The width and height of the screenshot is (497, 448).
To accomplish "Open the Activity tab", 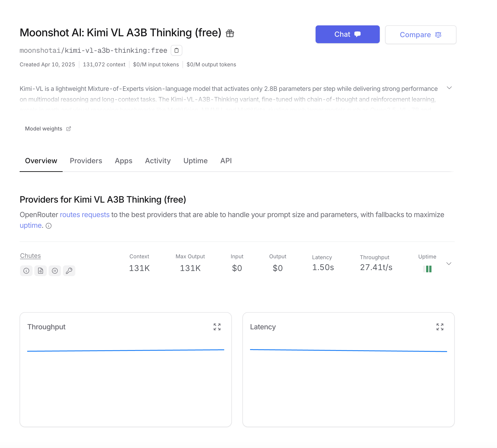I will [x=158, y=161].
